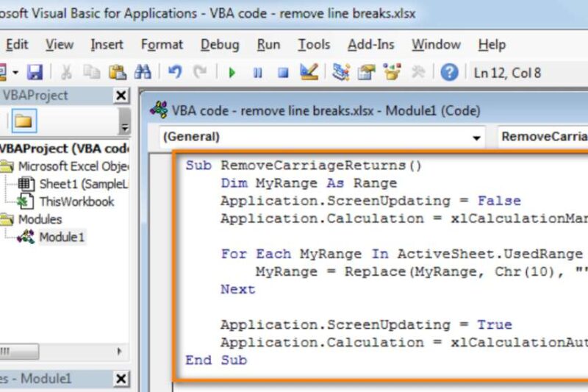Open the Tools menu
The height and width of the screenshot is (392, 588).
tap(314, 45)
